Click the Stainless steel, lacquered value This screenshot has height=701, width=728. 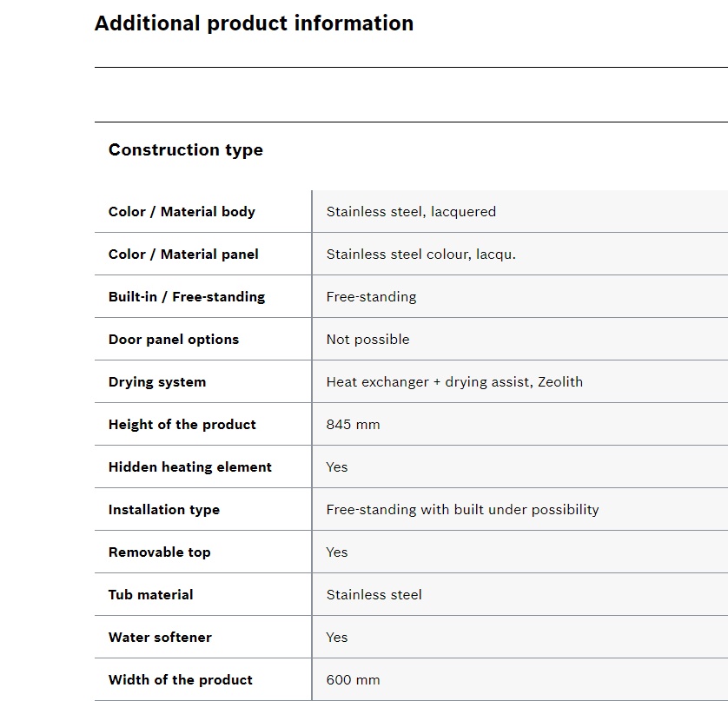(x=411, y=212)
